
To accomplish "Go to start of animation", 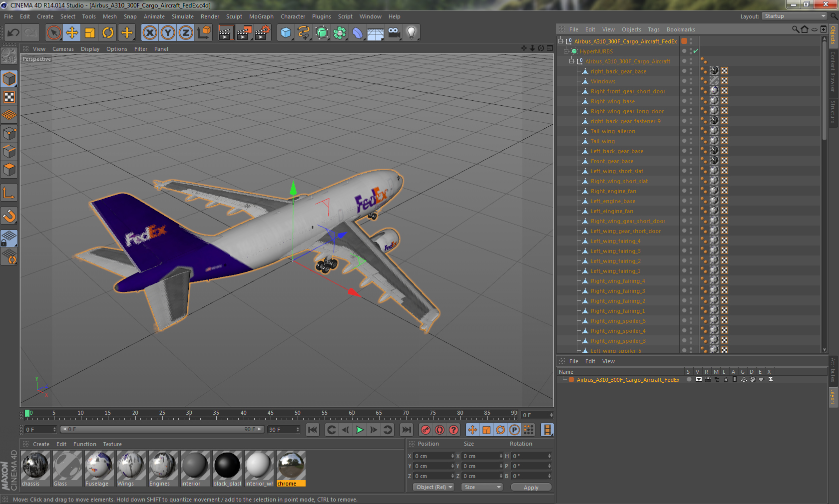I will (313, 430).
